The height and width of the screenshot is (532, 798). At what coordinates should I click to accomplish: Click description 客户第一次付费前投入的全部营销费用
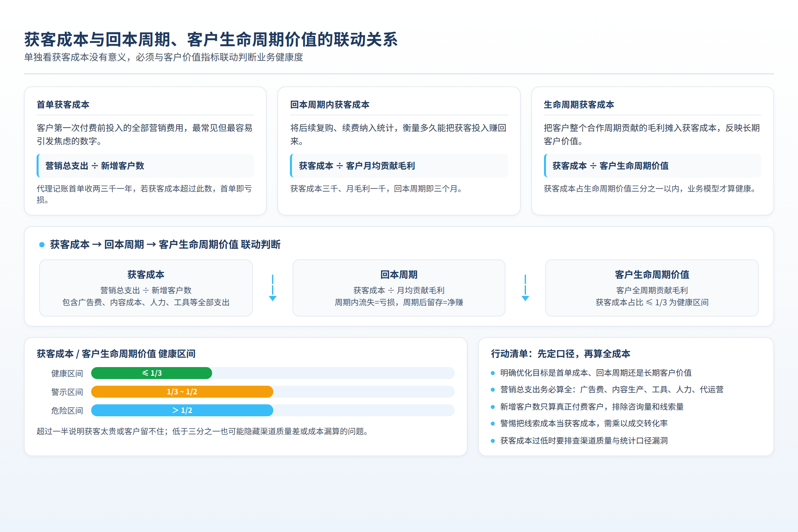pyautogui.click(x=145, y=134)
